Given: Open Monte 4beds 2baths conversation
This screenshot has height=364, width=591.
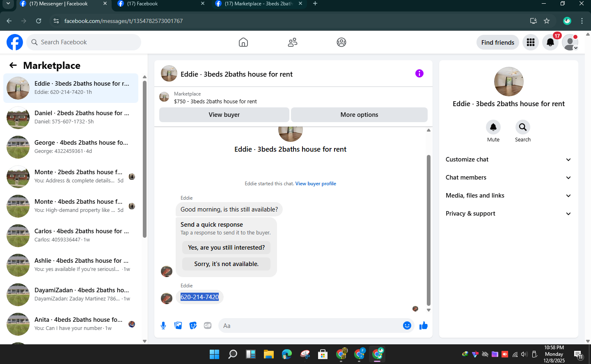Looking at the screenshot, I should pos(71,206).
